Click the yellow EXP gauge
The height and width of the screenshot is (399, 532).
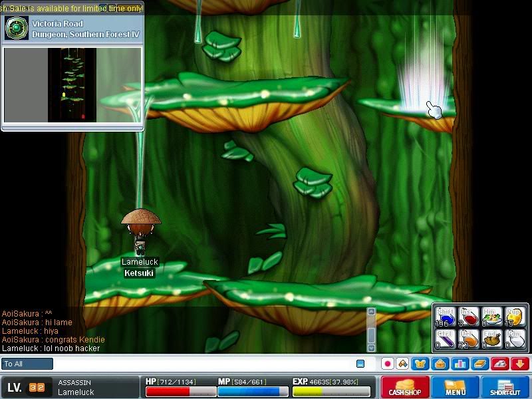[x=331, y=392]
